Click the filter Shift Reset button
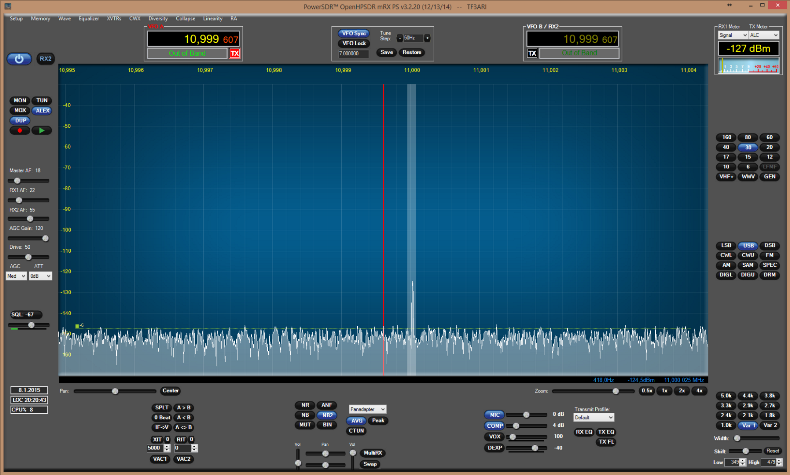This screenshot has width=790, height=475. click(772, 451)
